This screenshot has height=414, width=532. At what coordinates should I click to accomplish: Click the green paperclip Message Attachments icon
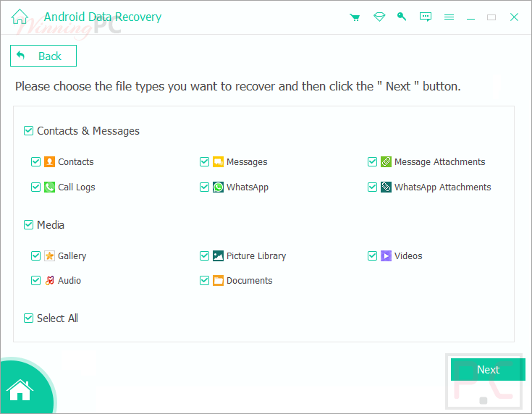(386, 162)
